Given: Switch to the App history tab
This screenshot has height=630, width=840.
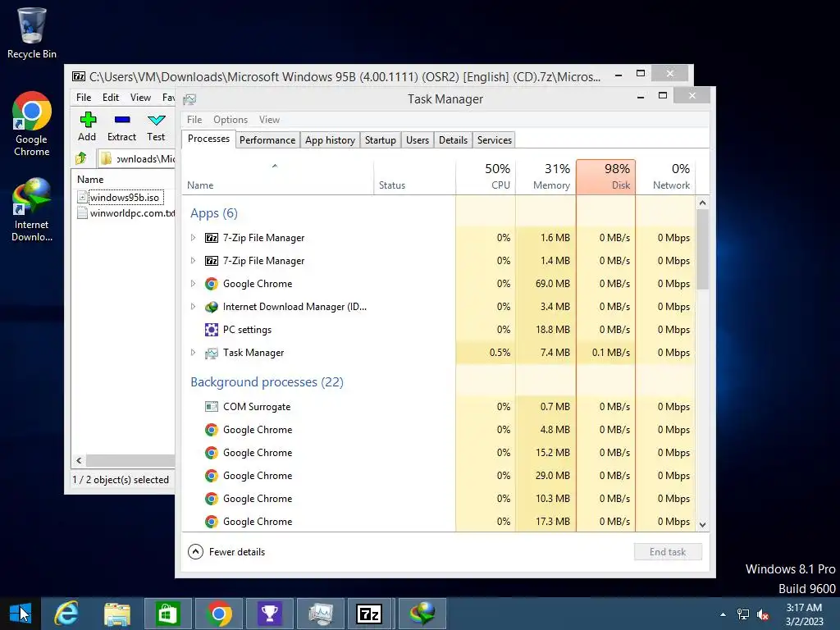Looking at the screenshot, I should [x=330, y=139].
